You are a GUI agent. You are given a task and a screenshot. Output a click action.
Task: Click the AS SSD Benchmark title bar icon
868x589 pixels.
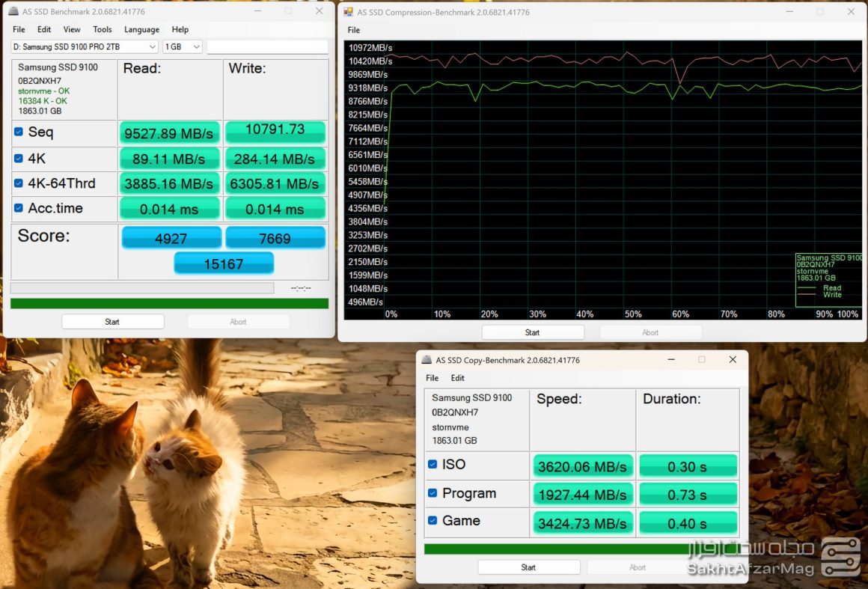[13, 12]
